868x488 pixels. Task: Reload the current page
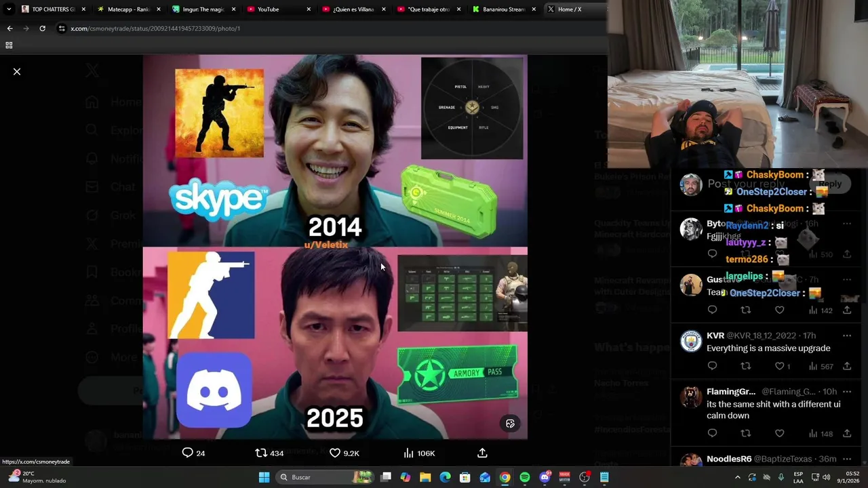[x=42, y=28]
